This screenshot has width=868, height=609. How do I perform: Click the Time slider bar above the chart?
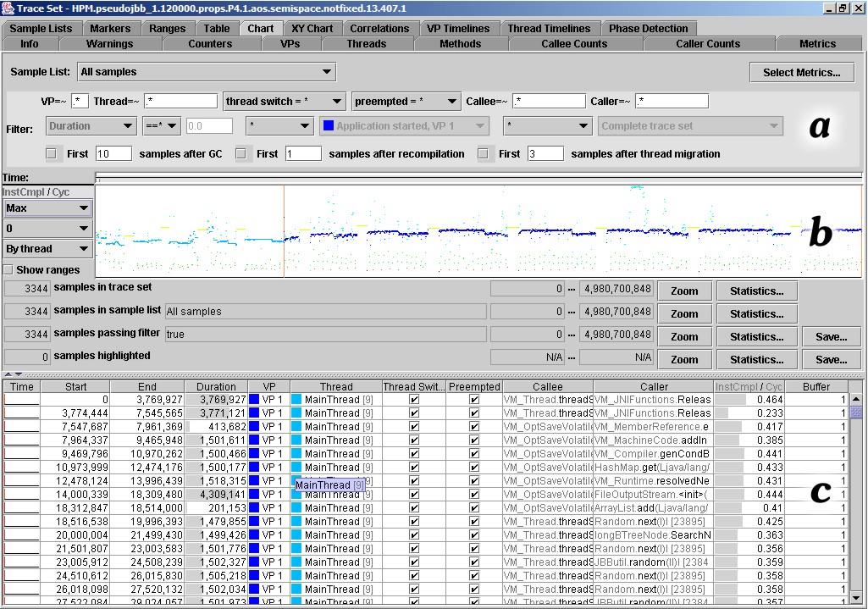pos(478,176)
